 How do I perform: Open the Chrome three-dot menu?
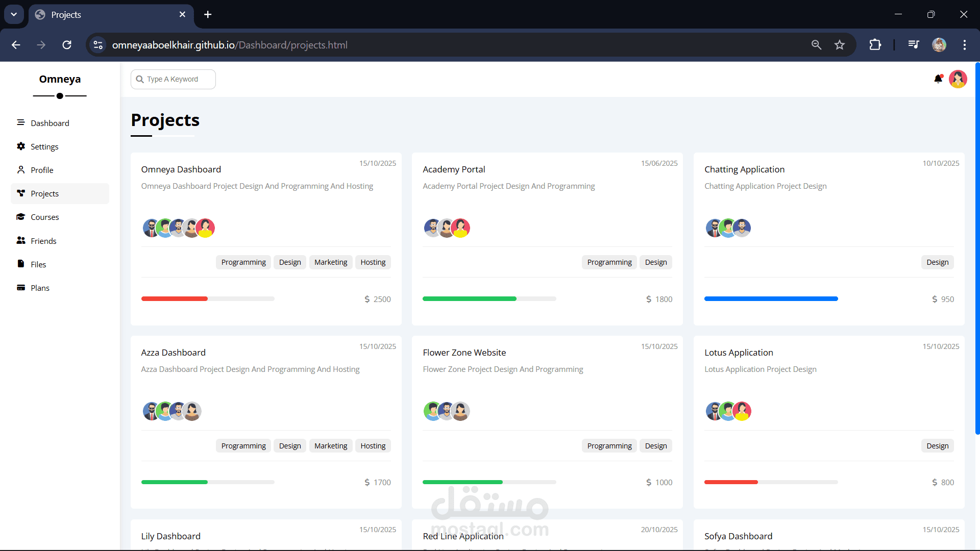(964, 45)
